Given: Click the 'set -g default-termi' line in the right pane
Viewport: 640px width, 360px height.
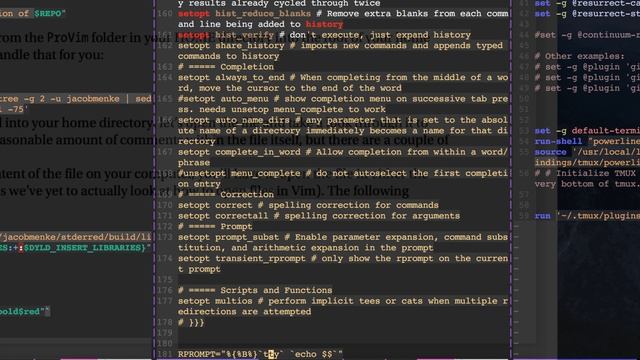Looking at the screenshot, I should pos(587,131).
